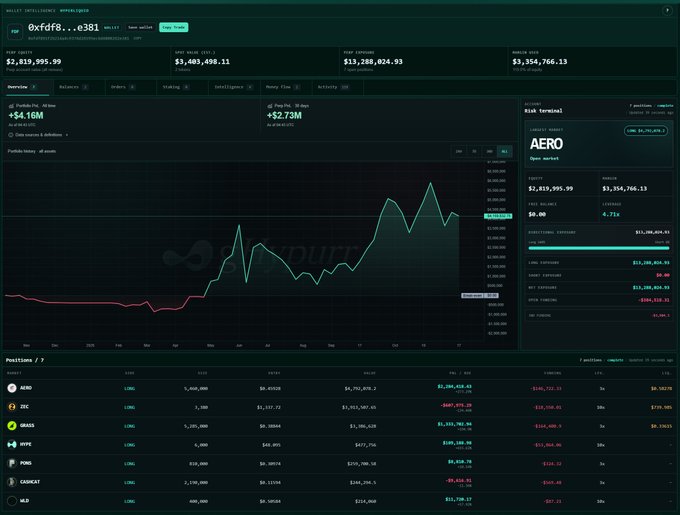Screen dimensions: 680x515
Task: Click the break-even $0.00 chart marker
Action: coord(480,296)
